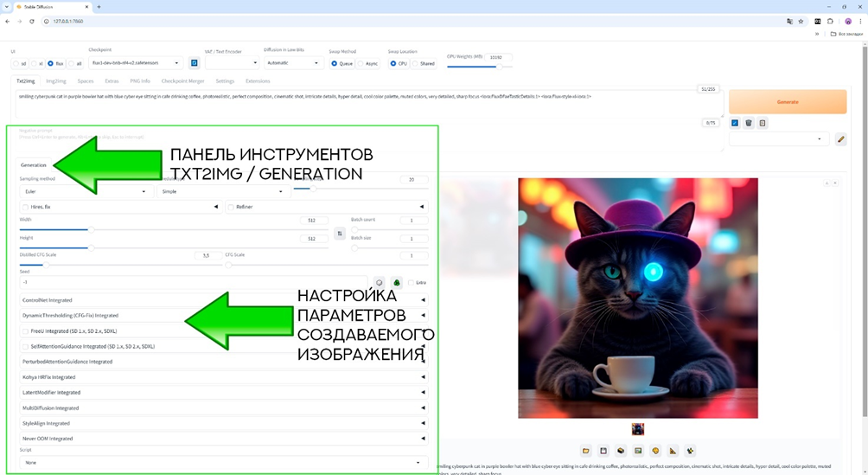868x475 pixels.
Task: Select the Async swap method option
Action: tap(361, 63)
